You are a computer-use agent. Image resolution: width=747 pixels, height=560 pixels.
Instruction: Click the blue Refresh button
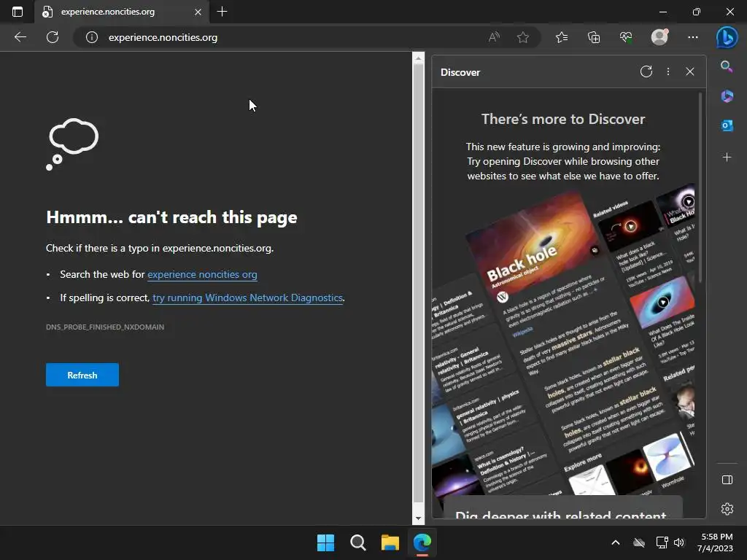coord(82,375)
